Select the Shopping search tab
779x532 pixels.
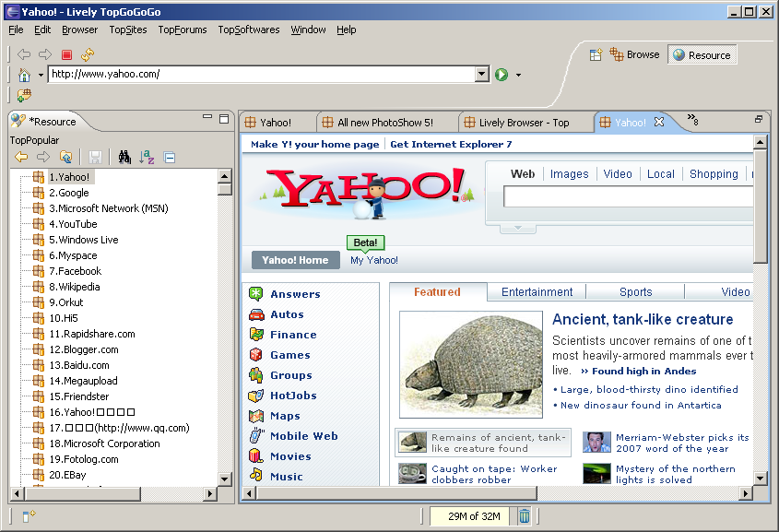pyautogui.click(x=714, y=174)
